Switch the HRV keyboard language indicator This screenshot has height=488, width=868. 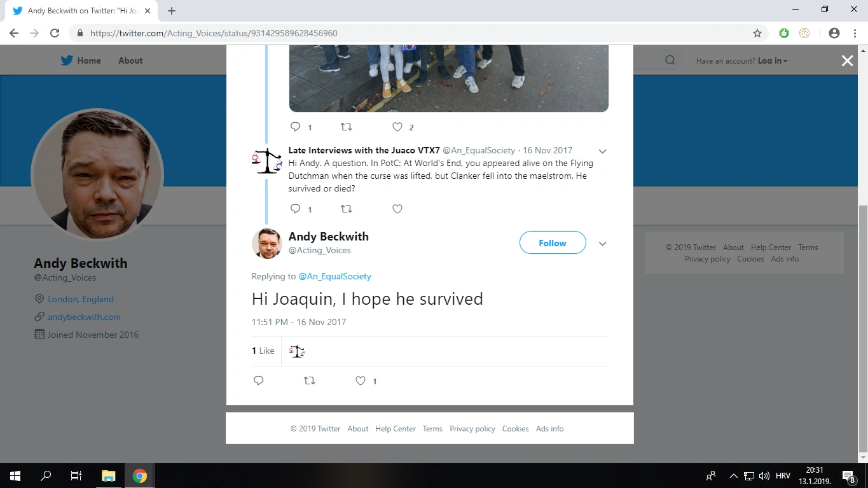point(783,475)
